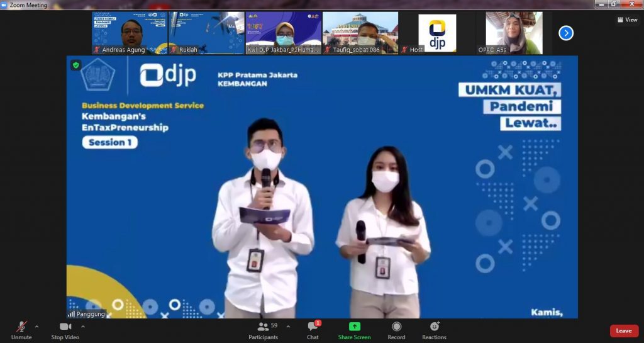Click the Participants count 59

click(274, 325)
